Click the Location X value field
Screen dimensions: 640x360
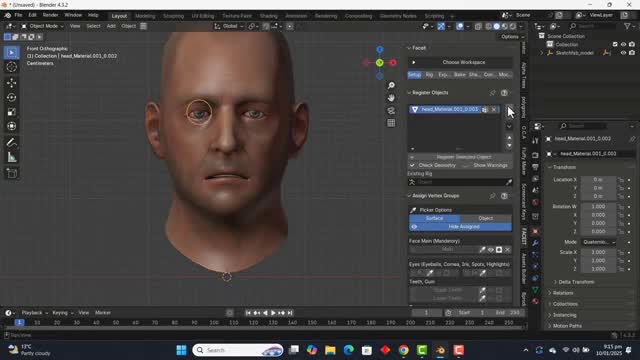click(598, 180)
